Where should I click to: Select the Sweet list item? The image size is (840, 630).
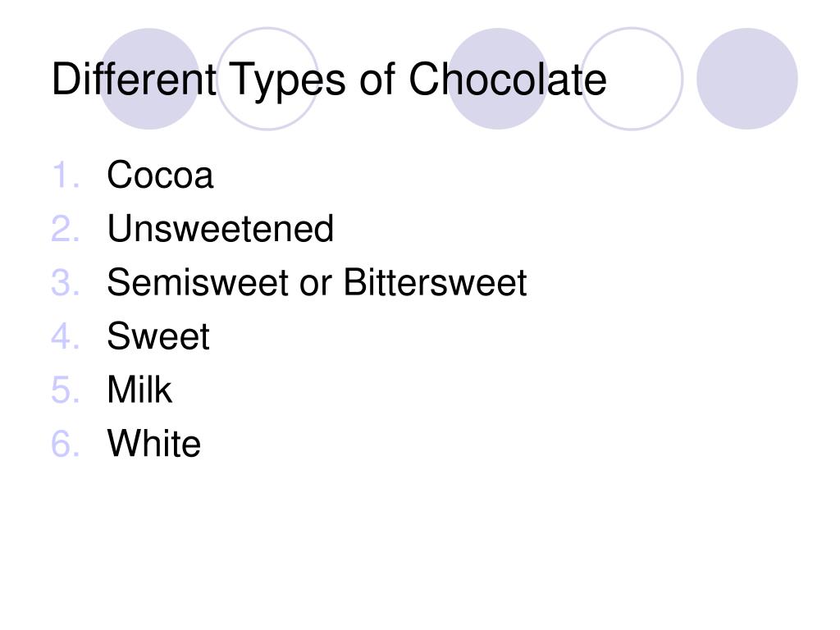click(x=158, y=336)
